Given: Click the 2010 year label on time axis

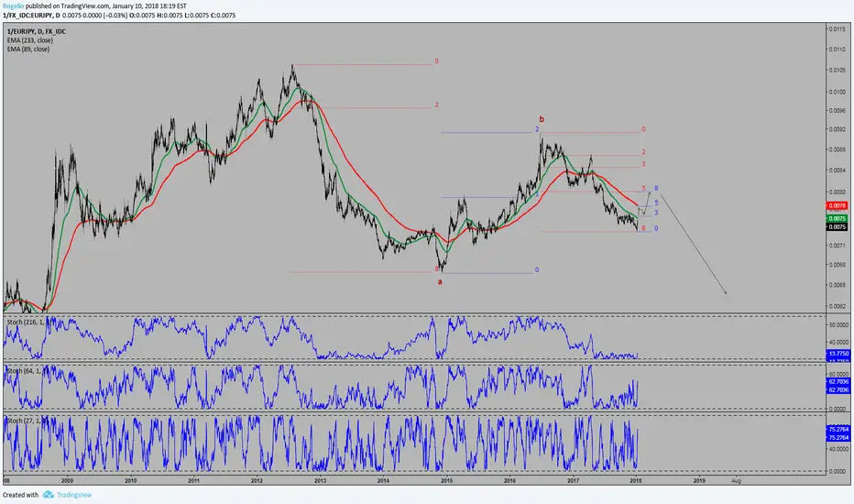Looking at the screenshot, I should pos(130,480).
